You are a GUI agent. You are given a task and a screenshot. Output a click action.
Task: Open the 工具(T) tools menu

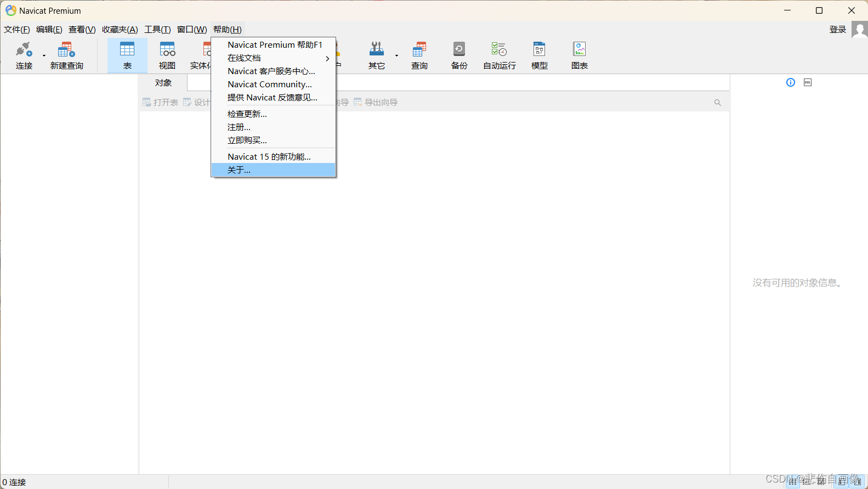point(158,30)
